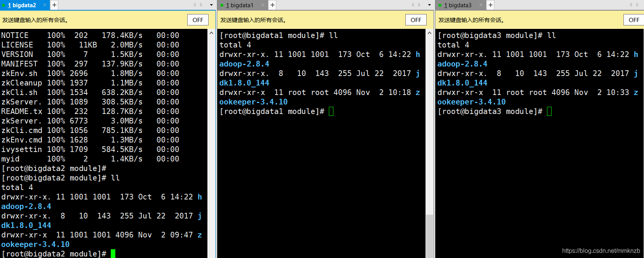Click the cursor at bigdata1 prompt
This screenshot has height=258, width=644.
pyautogui.click(x=331, y=111)
